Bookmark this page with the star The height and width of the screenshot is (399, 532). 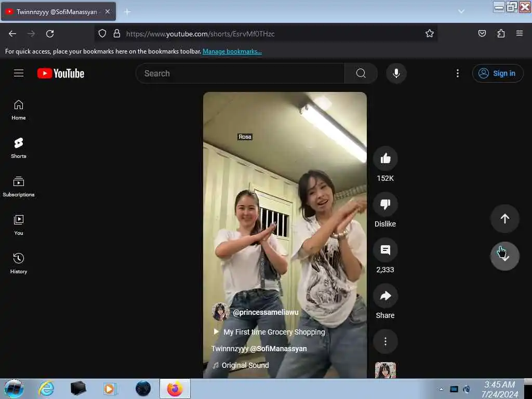(x=430, y=34)
